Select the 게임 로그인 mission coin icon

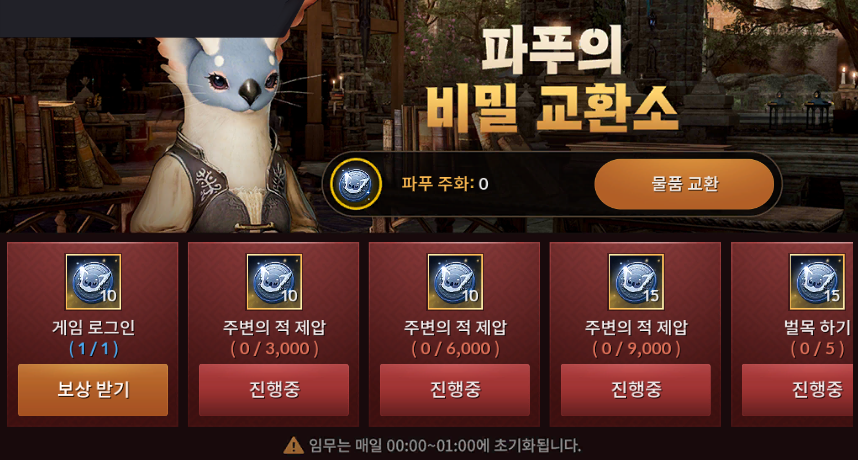94,282
